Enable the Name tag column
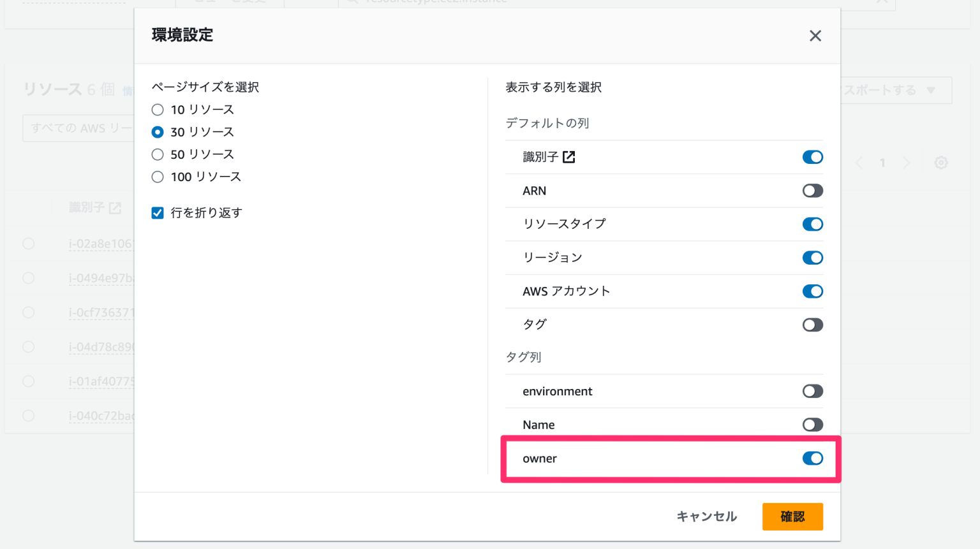Screen dimensions: 980x549 click(x=812, y=425)
